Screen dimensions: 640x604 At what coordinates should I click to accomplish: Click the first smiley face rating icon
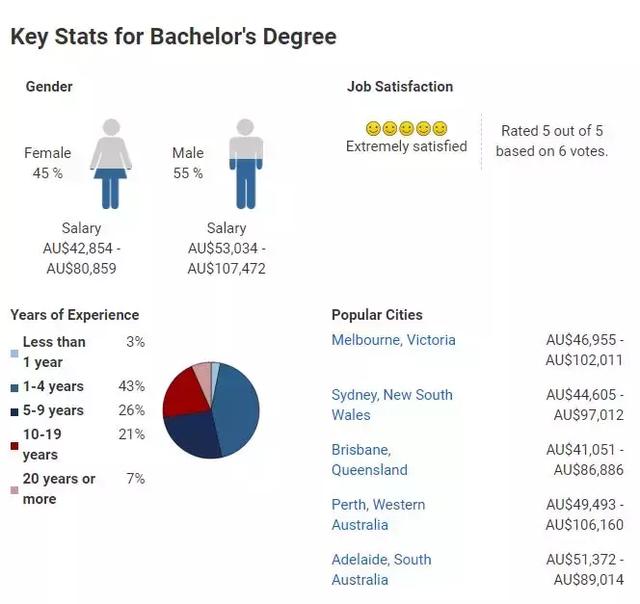tap(373, 129)
